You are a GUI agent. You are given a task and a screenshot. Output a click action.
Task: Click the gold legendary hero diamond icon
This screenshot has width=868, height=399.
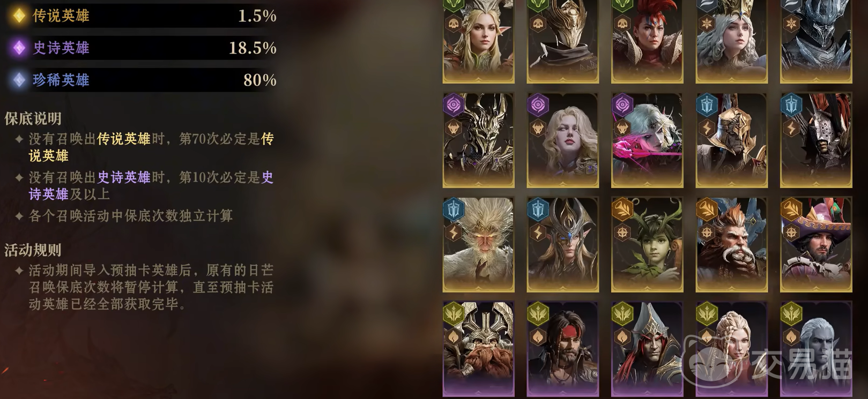click(19, 16)
